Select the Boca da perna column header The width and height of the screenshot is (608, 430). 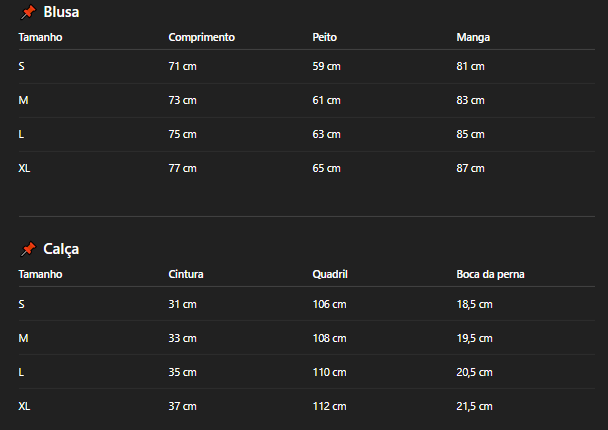pyautogui.click(x=490, y=273)
